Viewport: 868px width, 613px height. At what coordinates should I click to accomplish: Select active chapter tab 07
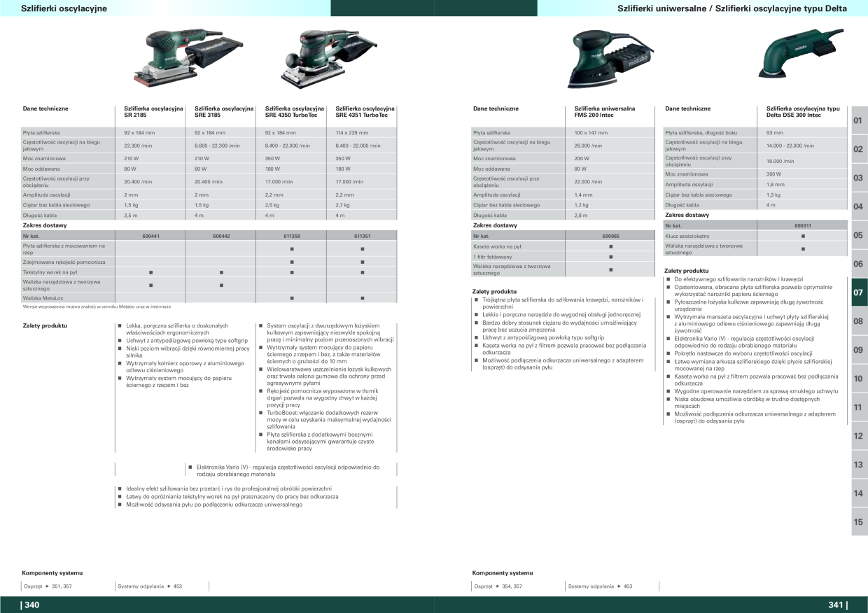pyautogui.click(x=859, y=293)
